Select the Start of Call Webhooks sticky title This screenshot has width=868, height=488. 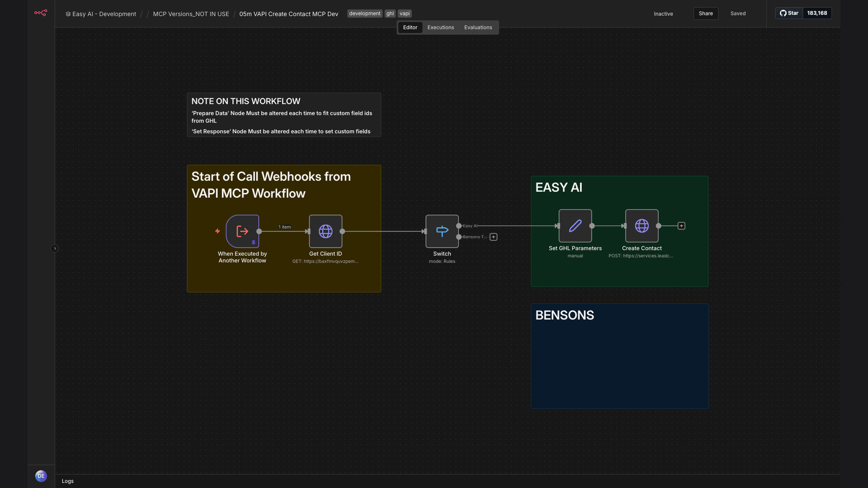[x=271, y=185]
